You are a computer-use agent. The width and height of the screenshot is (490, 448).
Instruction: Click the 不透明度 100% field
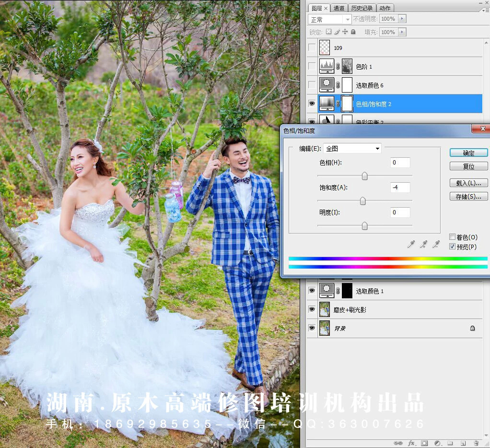click(x=389, y=19)
